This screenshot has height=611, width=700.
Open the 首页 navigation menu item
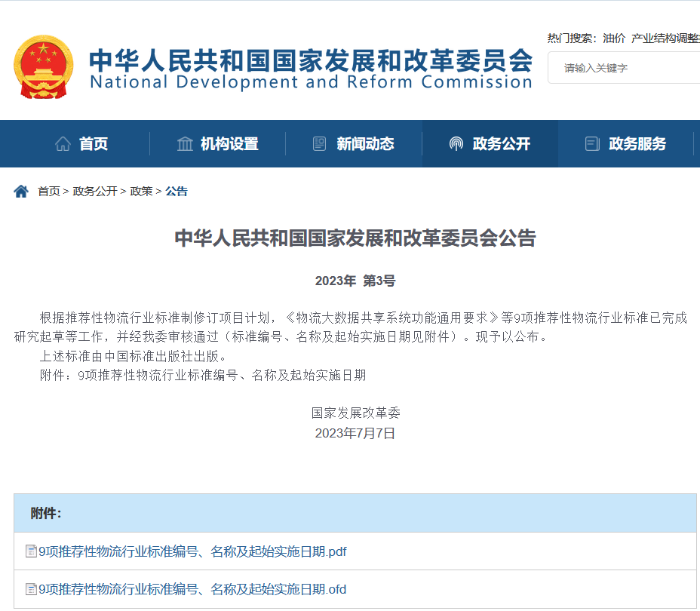94,144
